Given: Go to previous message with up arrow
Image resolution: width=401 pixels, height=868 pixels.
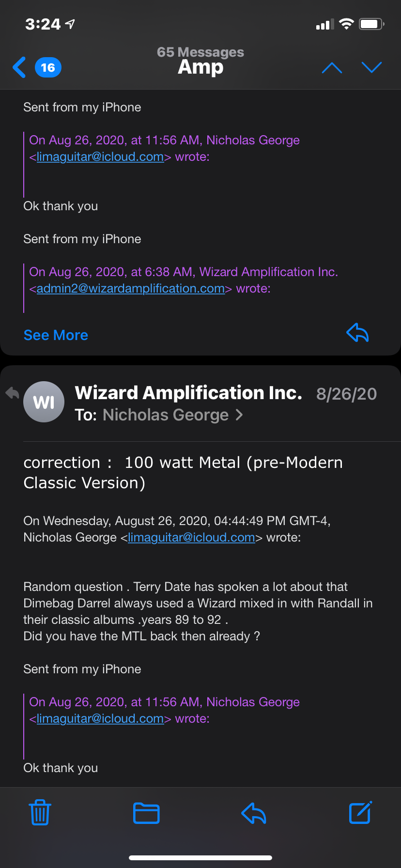Looking at the screenshot, I should [x=332, y=68].
